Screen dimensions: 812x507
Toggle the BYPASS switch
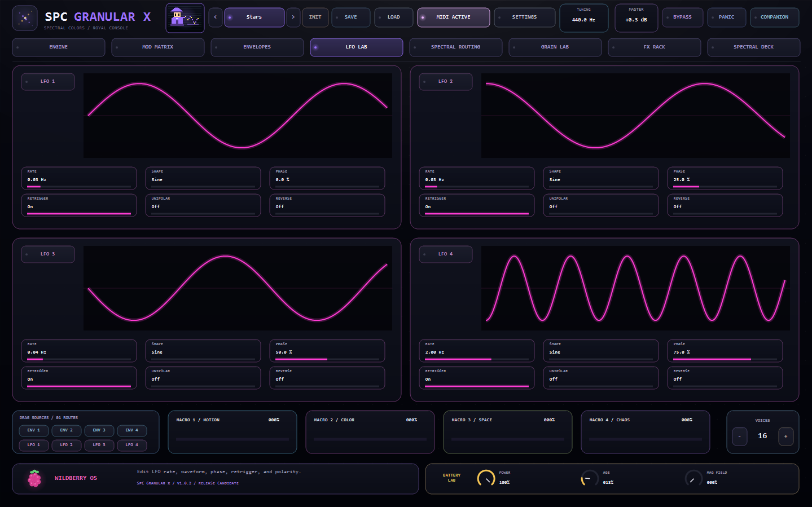pyautogui.click(x=683, y=17)
